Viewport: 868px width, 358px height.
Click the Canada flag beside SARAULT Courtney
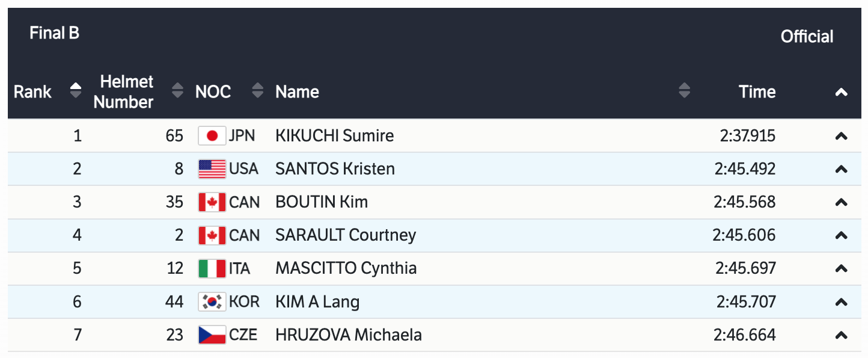tap(212, 235)
